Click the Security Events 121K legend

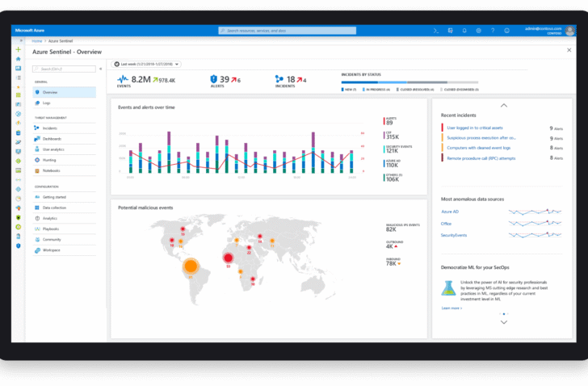click(x=398, y=149)
